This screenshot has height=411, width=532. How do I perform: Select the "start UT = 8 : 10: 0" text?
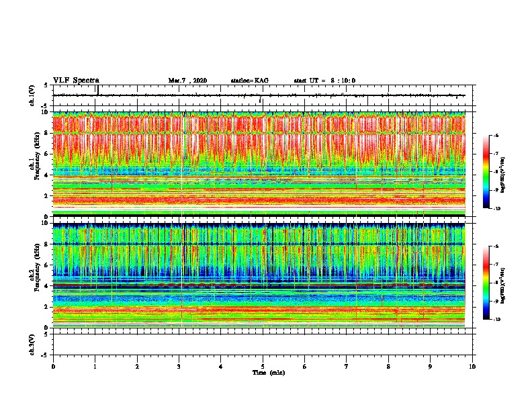coord(324,81)
